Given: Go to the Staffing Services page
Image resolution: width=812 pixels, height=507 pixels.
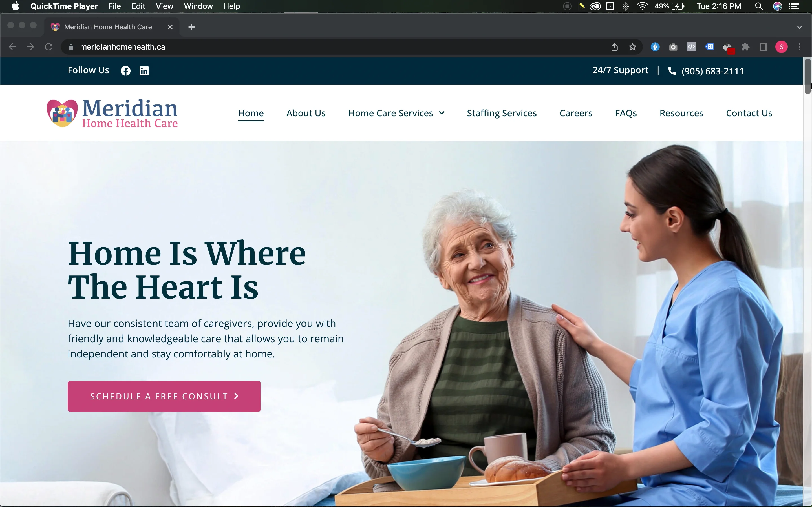Looking at the screenshot, I should pyautogui.click(x=502, y=113).
